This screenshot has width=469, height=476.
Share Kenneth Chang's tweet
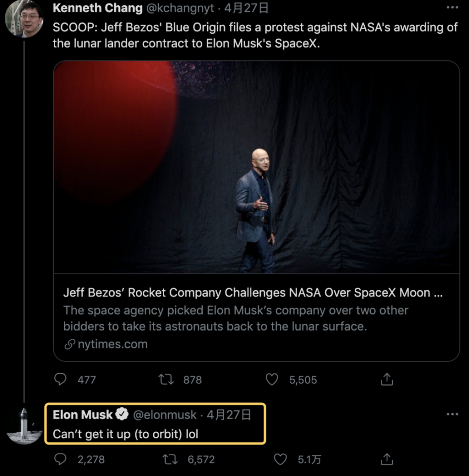[x=387, y=379]
